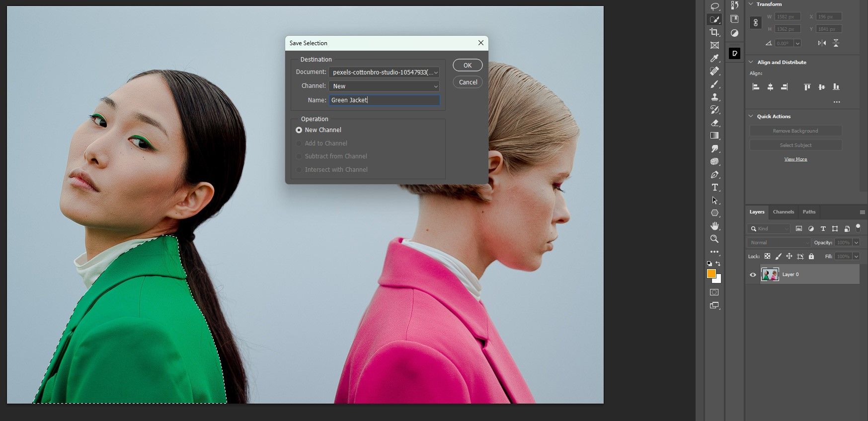
Task: Select the Eyedropper tool
Action: point(714,58)
